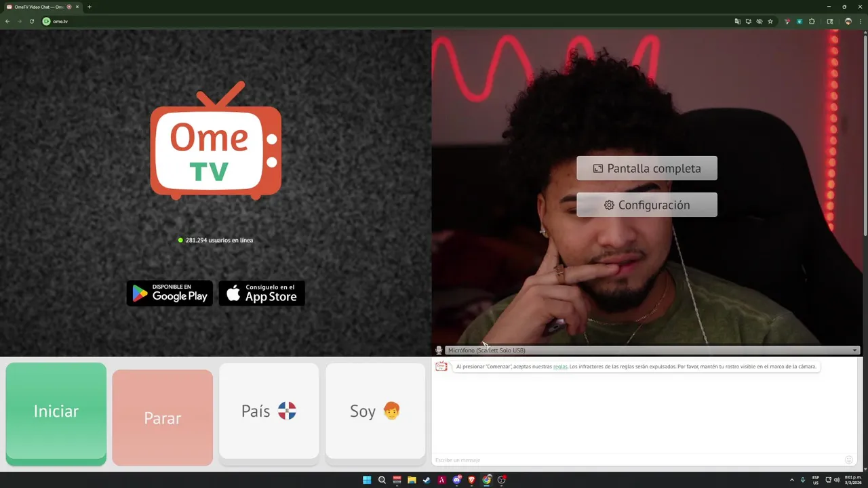The image size is (868, 488).
Task: Click the green Iniciar button
Action: [x=56, y=413]
